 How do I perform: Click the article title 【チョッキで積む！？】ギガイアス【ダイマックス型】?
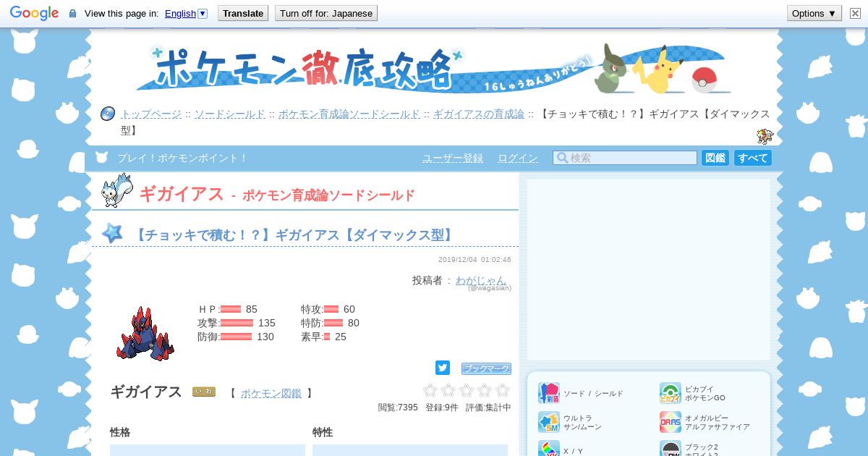[294, 235]
